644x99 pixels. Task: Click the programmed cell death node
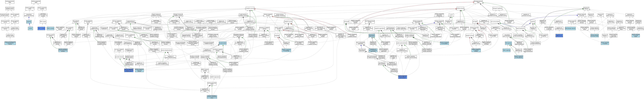[474, 28]
